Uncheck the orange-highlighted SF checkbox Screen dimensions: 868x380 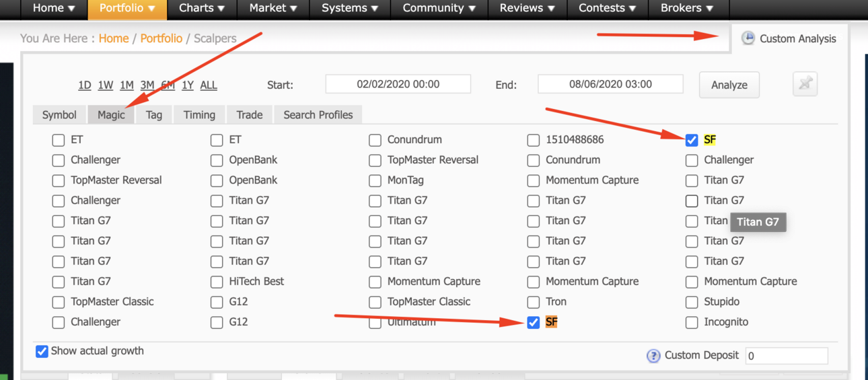tap(534, 322)
